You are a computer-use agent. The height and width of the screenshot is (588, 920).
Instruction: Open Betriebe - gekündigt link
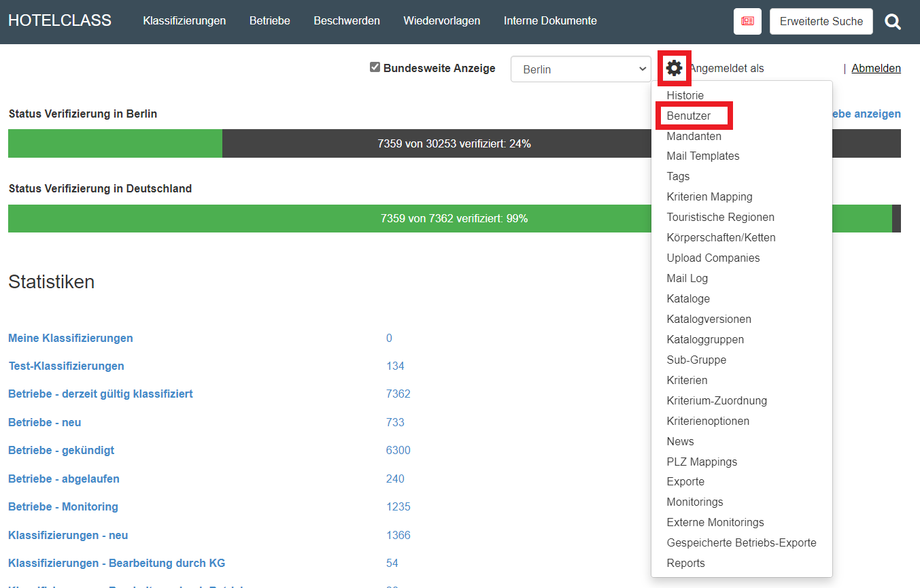pyautogui.click(x=61, y=451)
